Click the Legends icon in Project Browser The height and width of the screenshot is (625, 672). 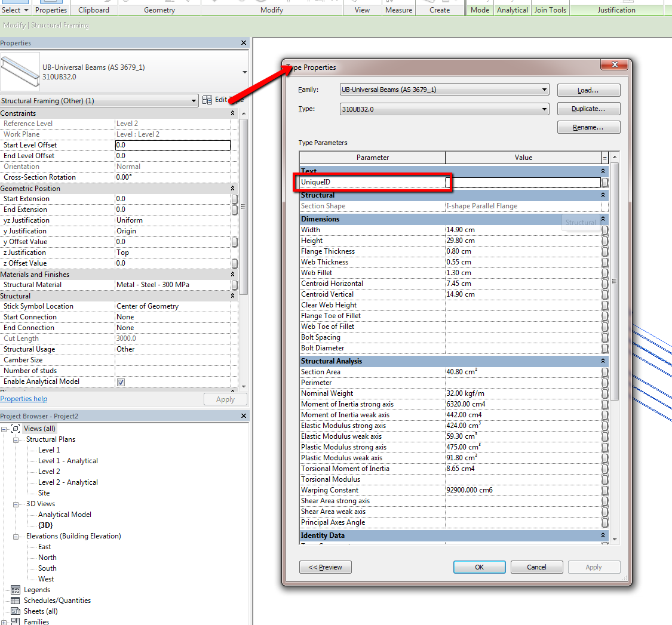coord(16,590)
